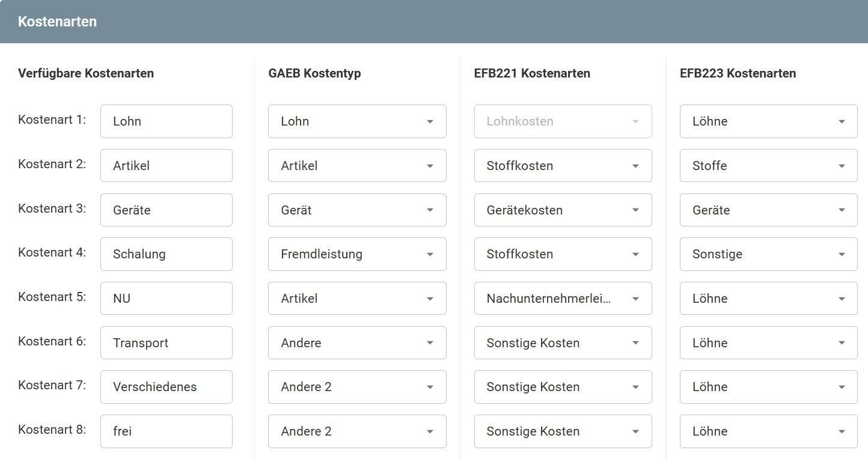Open GAEB Kostentyp dropdown for Kostenart 1

click(357, 121)
